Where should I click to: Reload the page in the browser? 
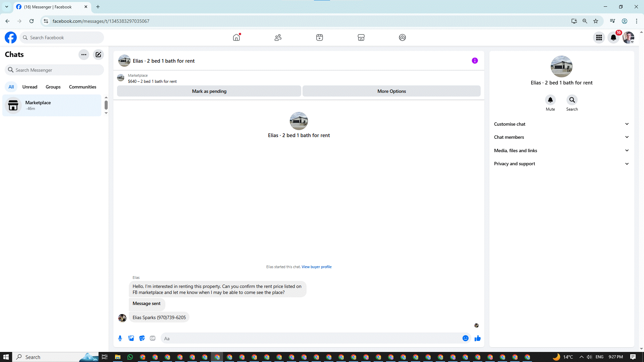point(32,21)
